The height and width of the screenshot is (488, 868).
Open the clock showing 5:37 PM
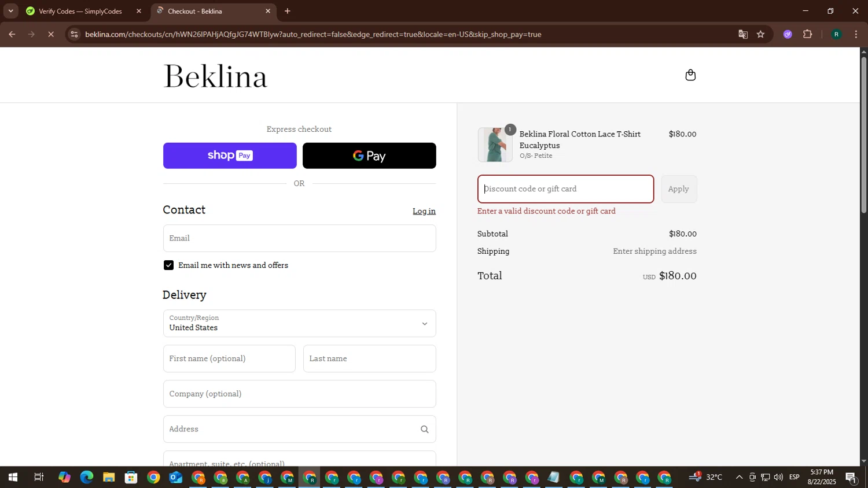tap(822, 477)
